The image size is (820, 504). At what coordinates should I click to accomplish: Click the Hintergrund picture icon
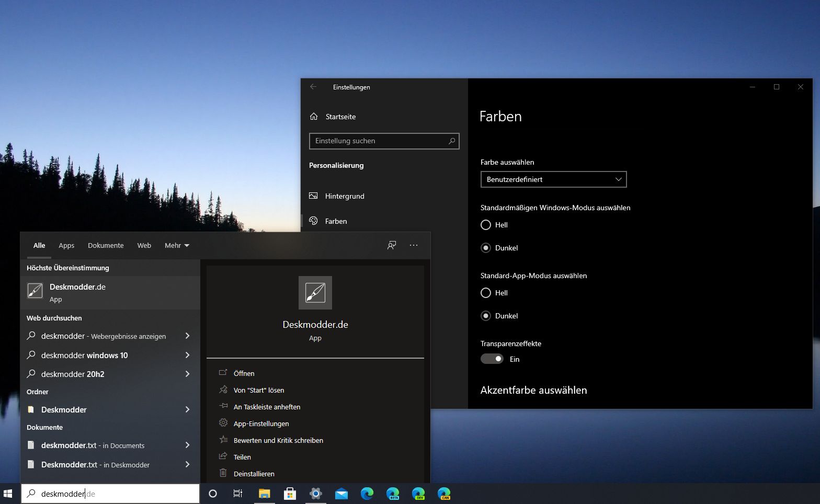coord(313,196)
